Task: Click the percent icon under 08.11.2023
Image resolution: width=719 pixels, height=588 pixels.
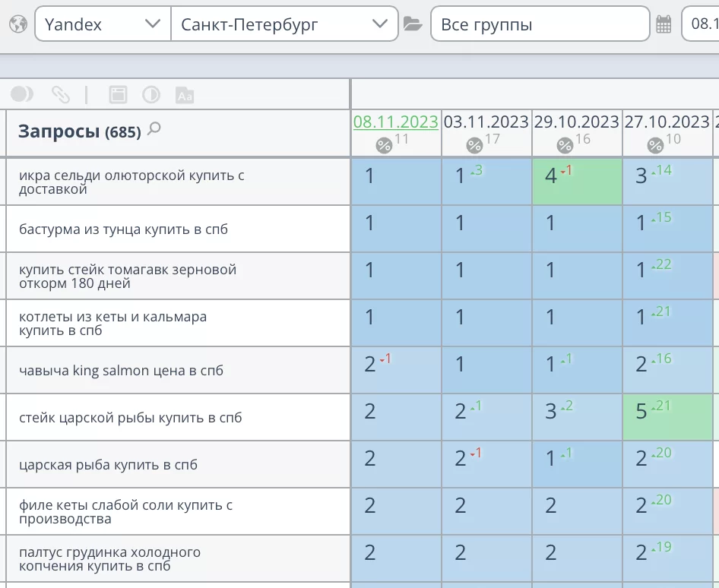Action: (x=385, y=145)
